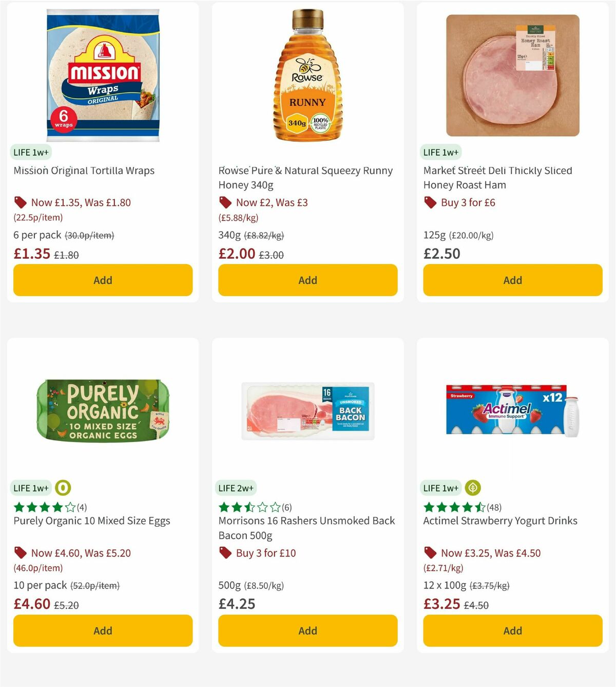This screenshot has width=616, height=687.
Task: Add Actimel Strawberry Yogurt Drinks to basket
Action: [x=512, y=631]
